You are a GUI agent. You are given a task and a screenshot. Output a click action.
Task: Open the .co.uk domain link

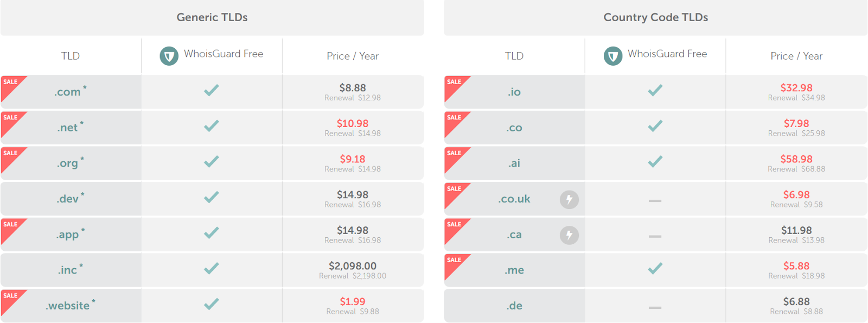pos(514,199)
